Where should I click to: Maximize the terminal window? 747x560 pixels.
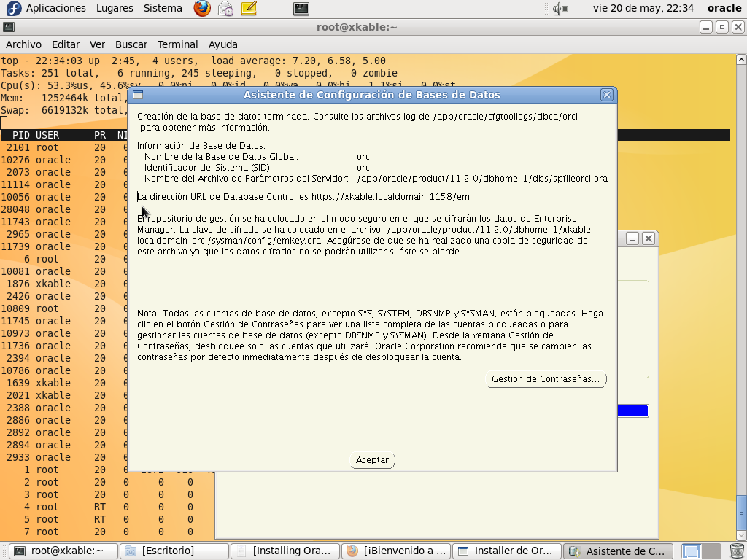pos(722,27)
